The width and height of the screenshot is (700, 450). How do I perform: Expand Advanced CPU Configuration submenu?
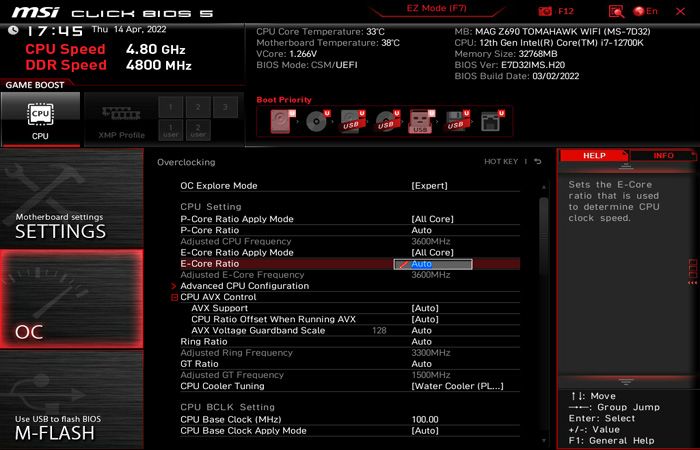coord(244,286)
